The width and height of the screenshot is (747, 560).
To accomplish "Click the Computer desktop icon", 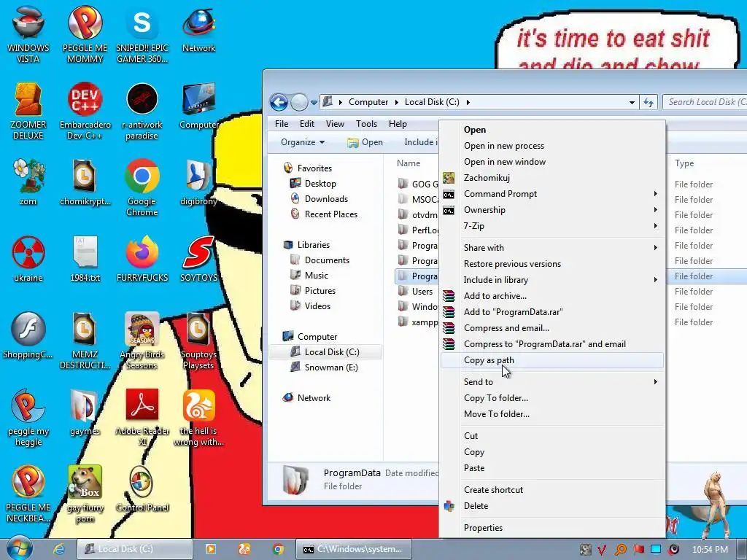I will pos(198,106).
